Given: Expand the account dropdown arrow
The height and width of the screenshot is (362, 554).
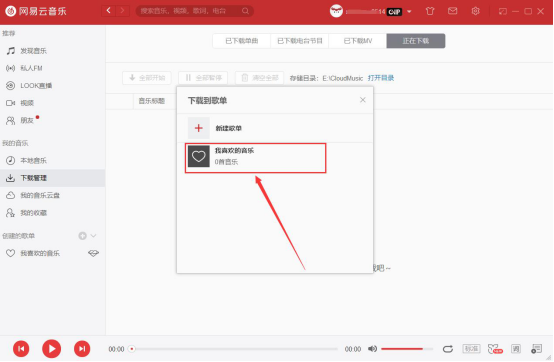Looking at the screenshot, I should 409,12.
